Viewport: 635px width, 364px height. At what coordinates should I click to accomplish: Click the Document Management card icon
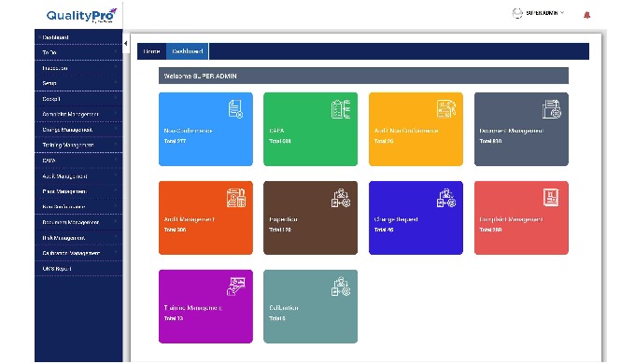[x=552, y=109]
